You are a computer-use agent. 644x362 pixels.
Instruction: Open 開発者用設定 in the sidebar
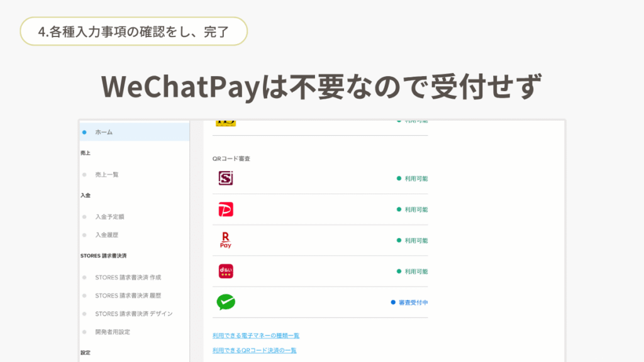click(x=112, y=332)
